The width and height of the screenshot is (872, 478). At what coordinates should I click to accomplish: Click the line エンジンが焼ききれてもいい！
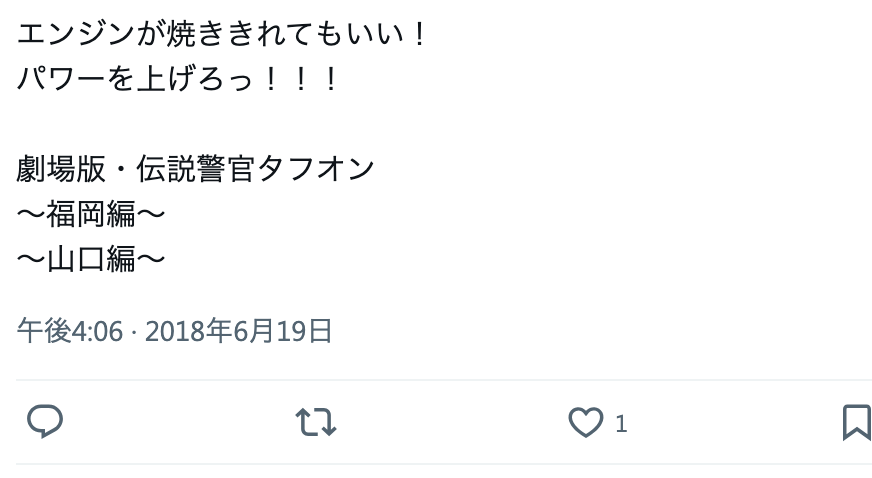tap(221, 33)
